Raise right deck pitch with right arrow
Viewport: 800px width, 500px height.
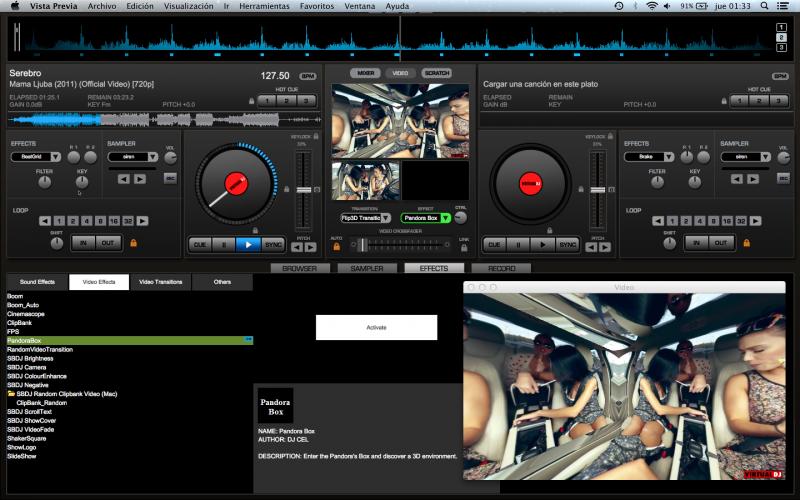(x=605, y=247)
